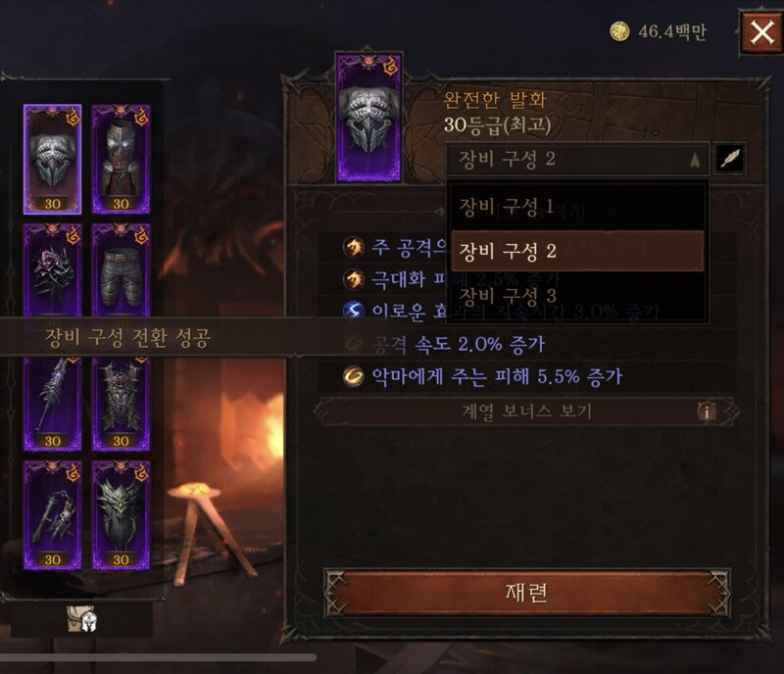784x674 pixels.
Task: Select highlighted 장비 구성 2 option
Action: (577, 251)
